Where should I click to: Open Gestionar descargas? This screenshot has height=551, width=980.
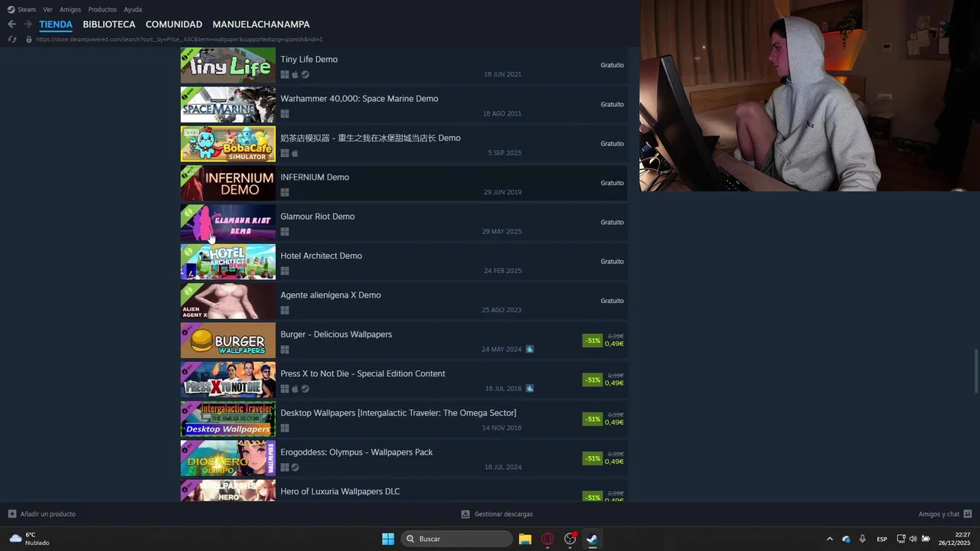497,514
